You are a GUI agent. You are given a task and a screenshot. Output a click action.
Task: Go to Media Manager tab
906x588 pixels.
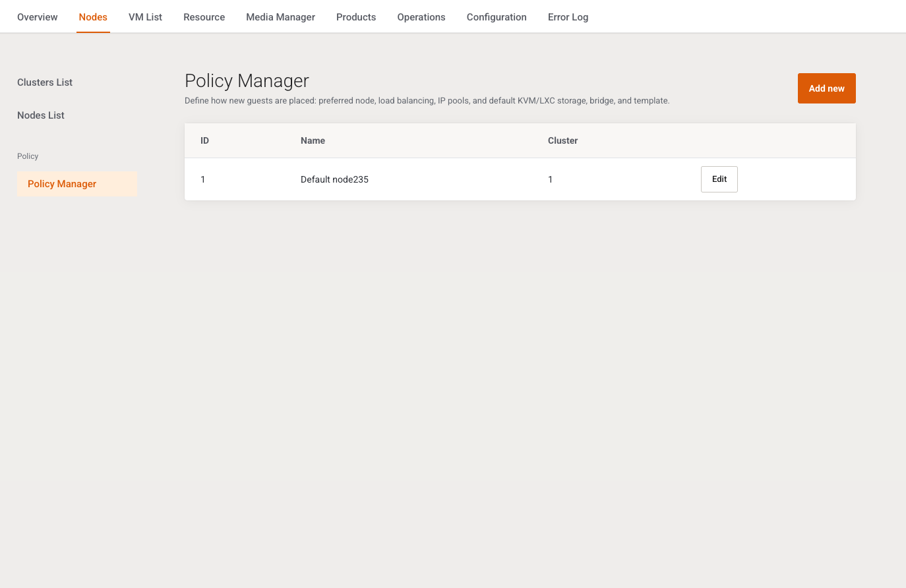[280, 17]
